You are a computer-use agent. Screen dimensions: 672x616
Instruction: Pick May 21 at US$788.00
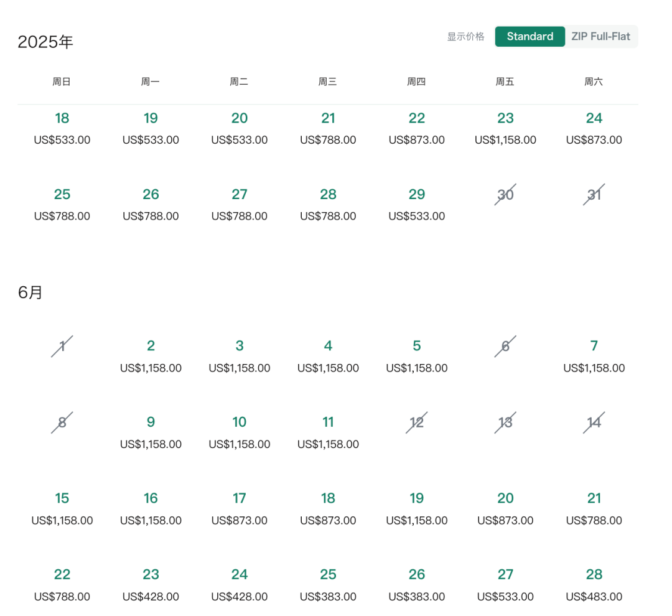pos(329,128)
